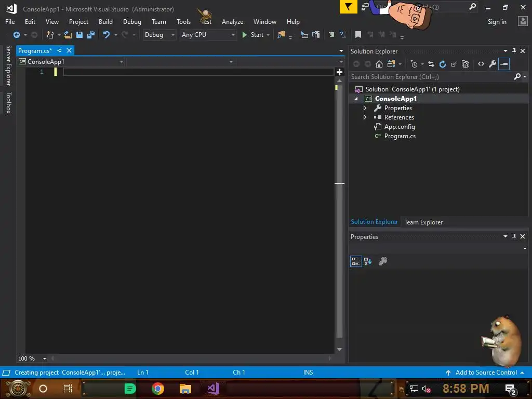This screenshot has height=399, width=532.
Task: Select Program.cs in Solution Explorer
Action: point(400,136)
